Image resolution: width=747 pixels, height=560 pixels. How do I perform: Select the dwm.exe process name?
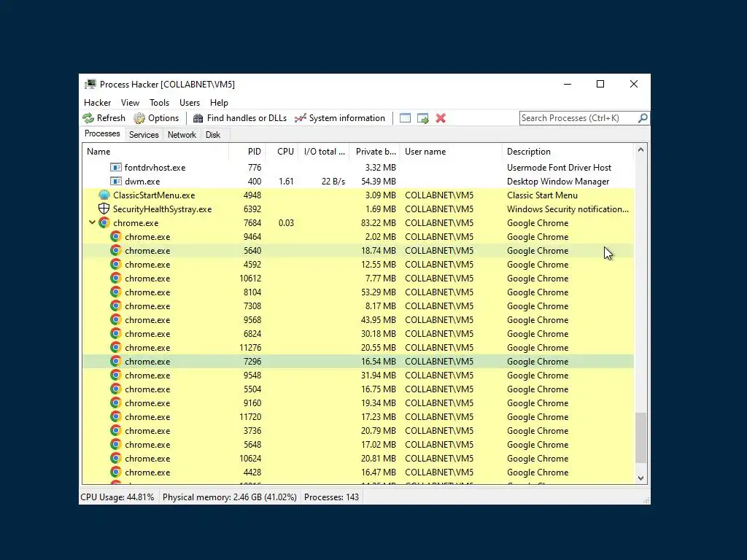[x=142, y=182]
